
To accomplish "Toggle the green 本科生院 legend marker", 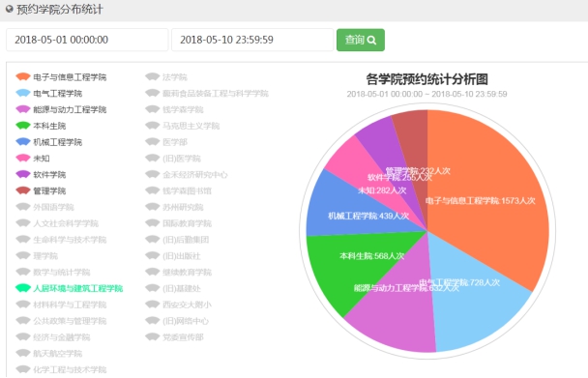I will coord(23,126).
